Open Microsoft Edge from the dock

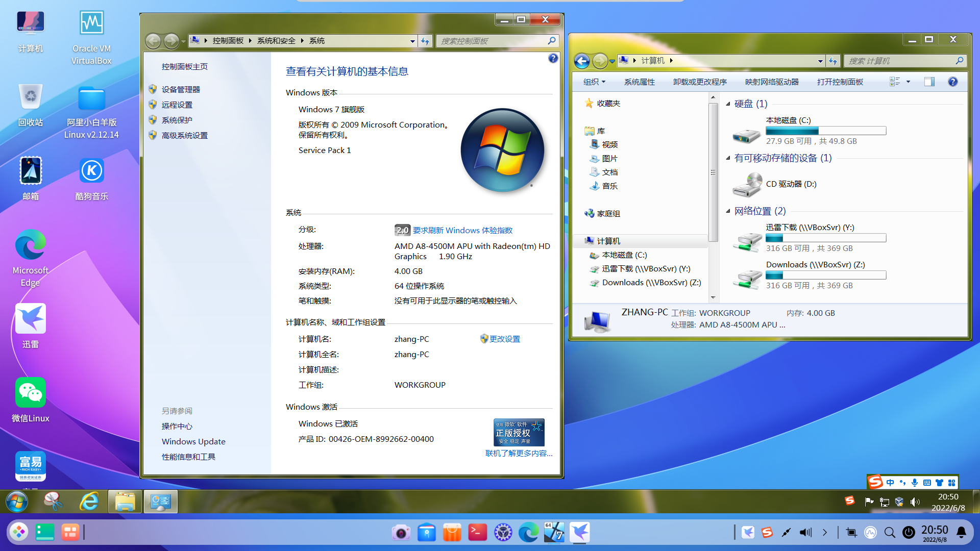pyautogui.click(x=528, y=532)
